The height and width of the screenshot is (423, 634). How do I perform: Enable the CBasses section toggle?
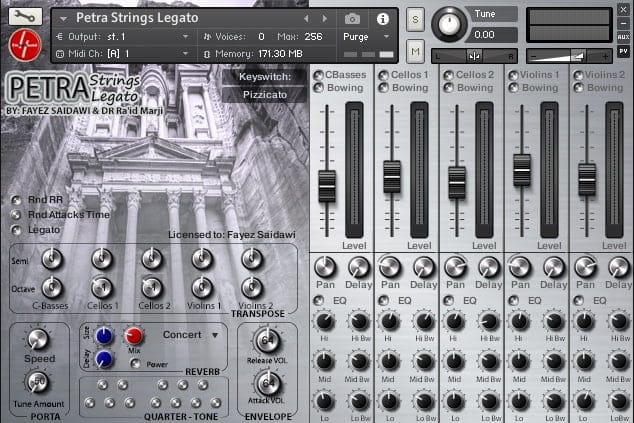tap(318, 75)
